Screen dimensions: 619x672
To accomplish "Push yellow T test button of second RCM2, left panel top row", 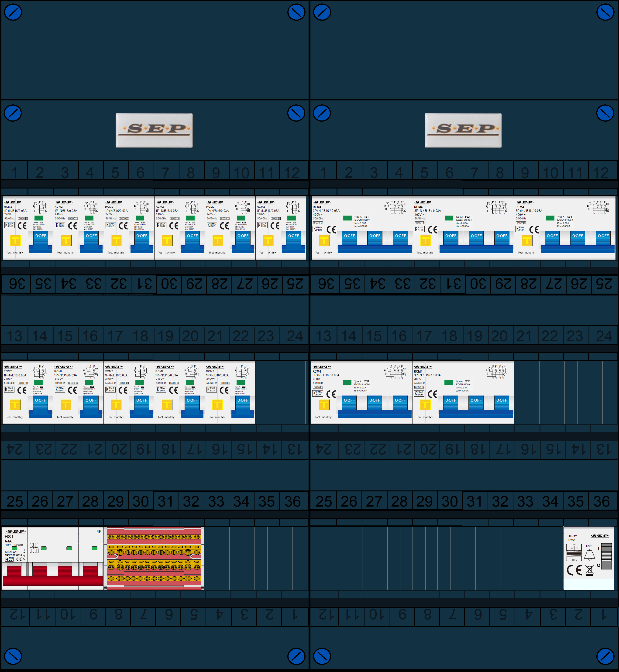I will click(x=66, y=240).
